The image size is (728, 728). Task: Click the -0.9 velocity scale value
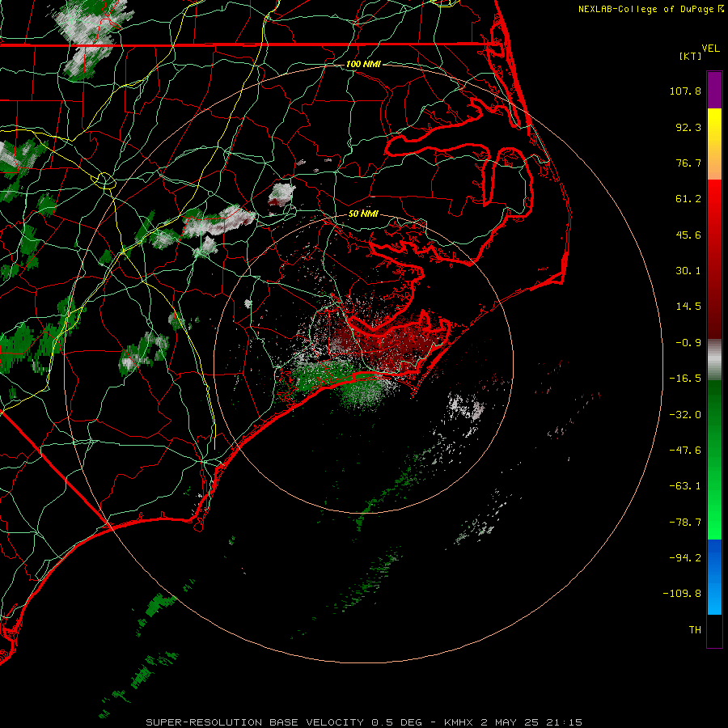(x=688, y=343)
